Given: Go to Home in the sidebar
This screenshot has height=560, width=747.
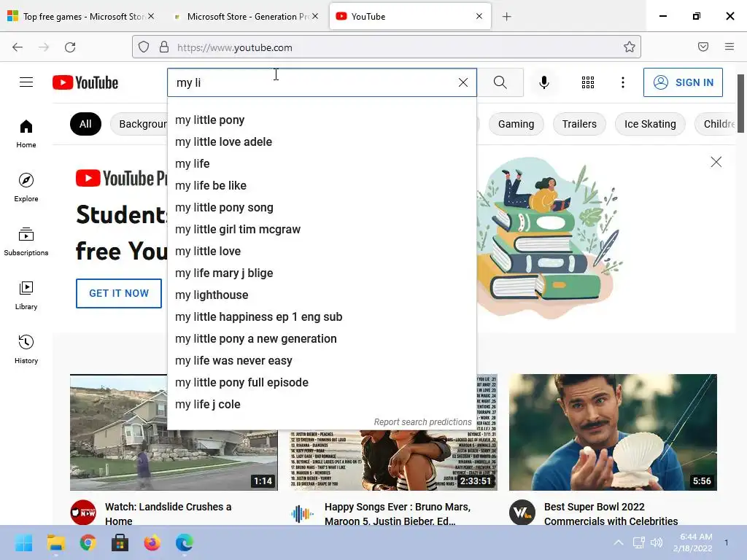Looking at the screenshot, I should pos(26,134).
